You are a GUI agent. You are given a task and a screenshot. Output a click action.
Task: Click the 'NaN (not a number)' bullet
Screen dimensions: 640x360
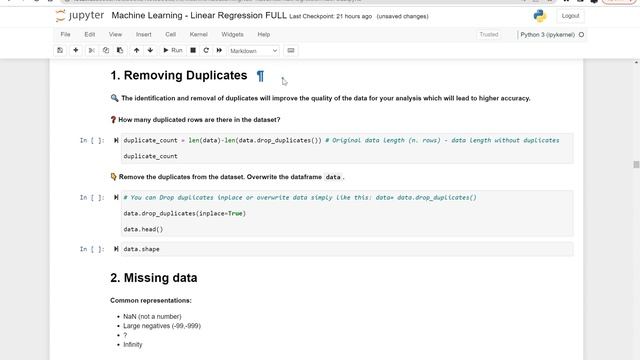click(152, 316)
